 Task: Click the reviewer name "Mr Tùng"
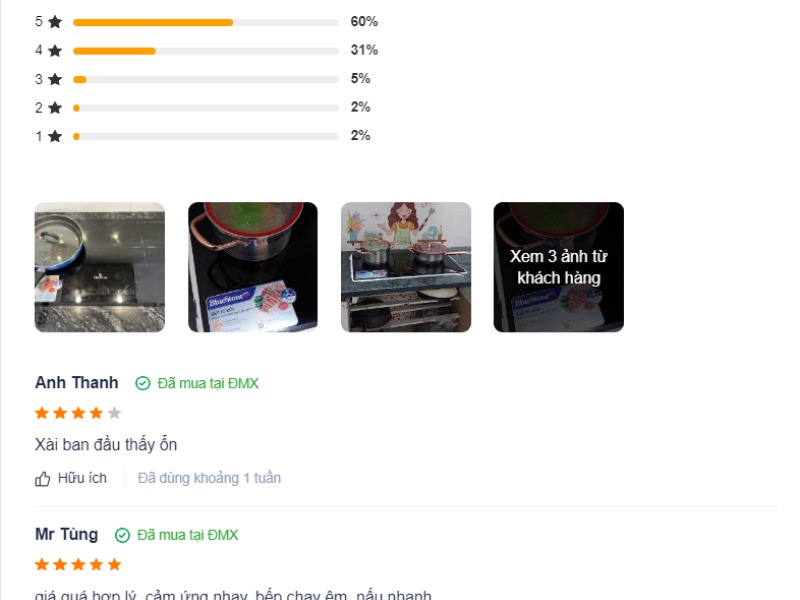point(66,535)
